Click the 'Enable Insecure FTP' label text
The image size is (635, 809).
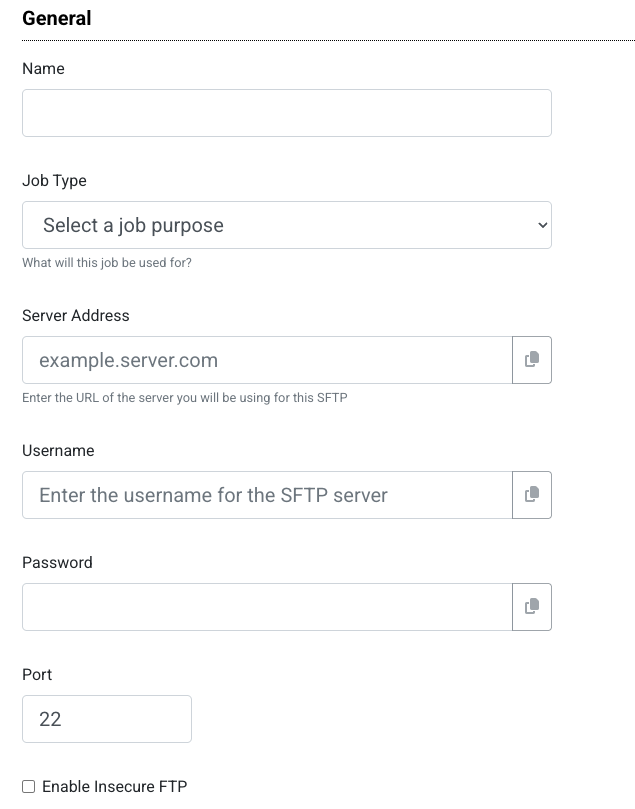click(114, 787)
